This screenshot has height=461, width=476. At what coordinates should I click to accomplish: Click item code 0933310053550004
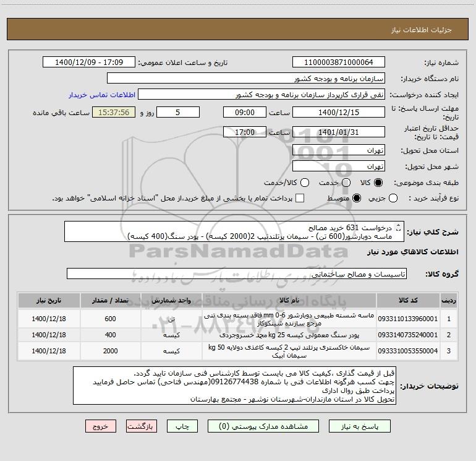click(x=408, y=351)
